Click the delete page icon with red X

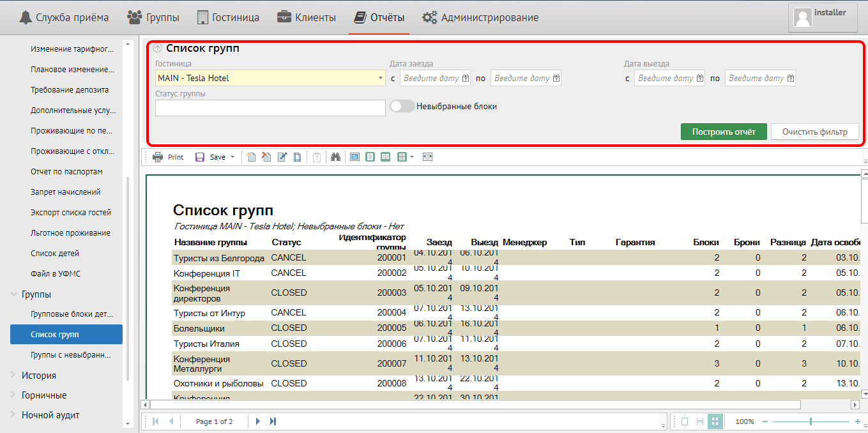pos(266,157)
